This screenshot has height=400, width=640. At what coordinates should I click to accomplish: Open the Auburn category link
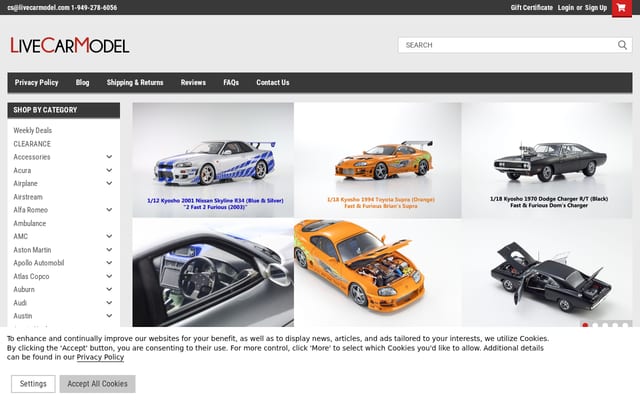[x=24, y=289]
